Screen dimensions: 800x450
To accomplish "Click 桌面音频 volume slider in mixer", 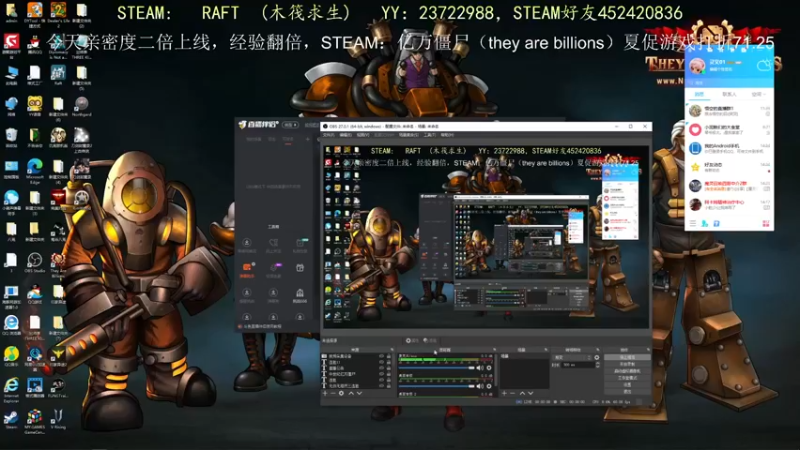I will click(x=437, y=386).
